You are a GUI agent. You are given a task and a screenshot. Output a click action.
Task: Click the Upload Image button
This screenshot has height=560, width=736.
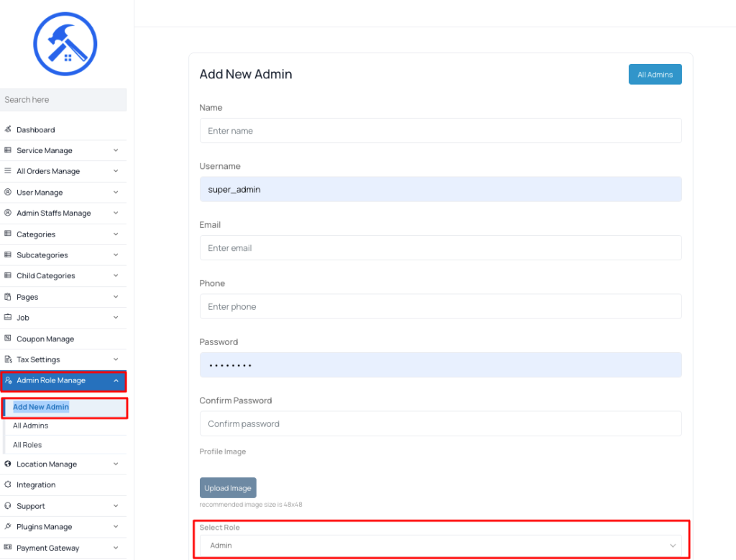(228, 487)
